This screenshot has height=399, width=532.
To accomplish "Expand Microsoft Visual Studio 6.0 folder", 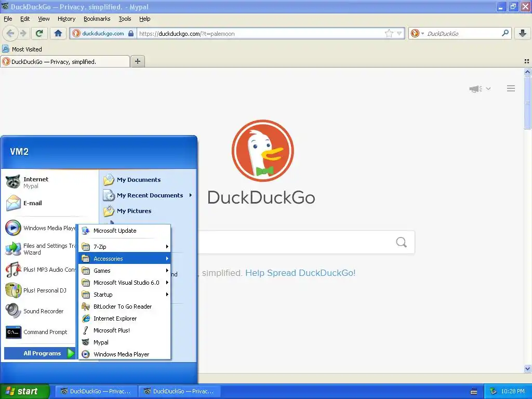I will pyautogui.click(x=125, y=283).
